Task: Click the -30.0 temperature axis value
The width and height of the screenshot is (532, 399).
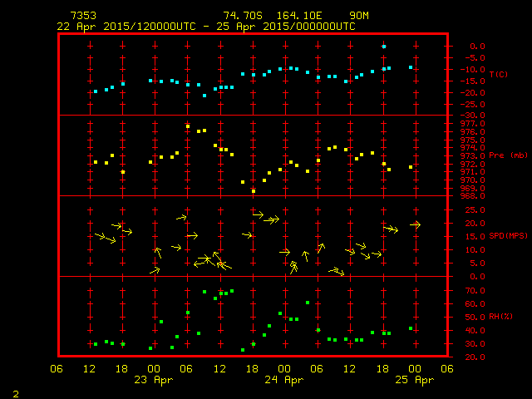Action: (473, 116)
